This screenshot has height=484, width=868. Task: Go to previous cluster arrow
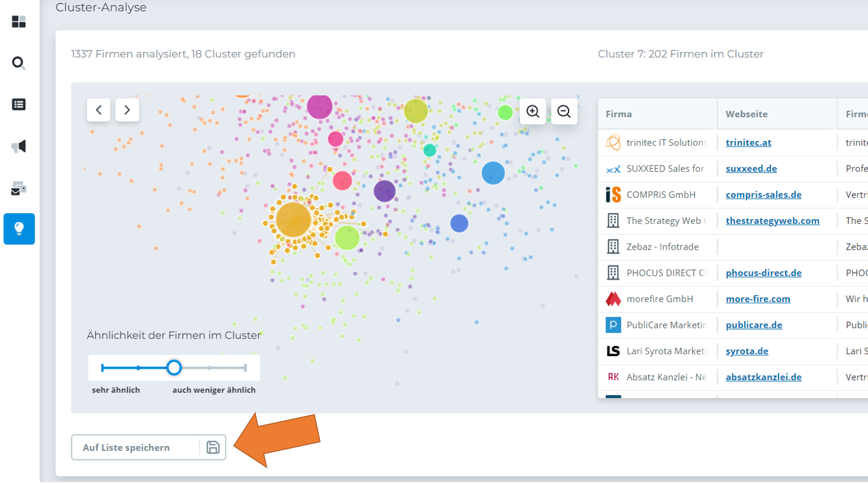(x=98, y=110)
